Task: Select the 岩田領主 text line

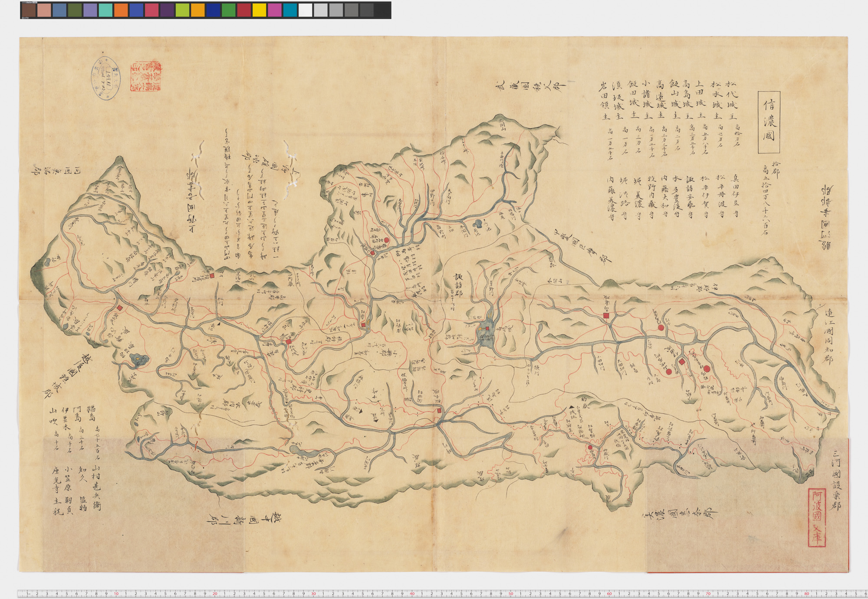Action: [605, 100]
